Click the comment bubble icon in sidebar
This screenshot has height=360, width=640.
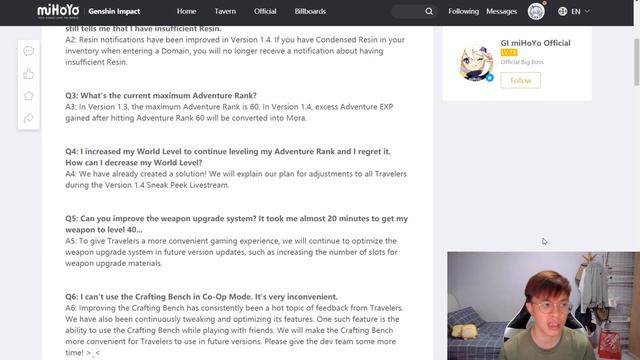(x=29, y=51)
